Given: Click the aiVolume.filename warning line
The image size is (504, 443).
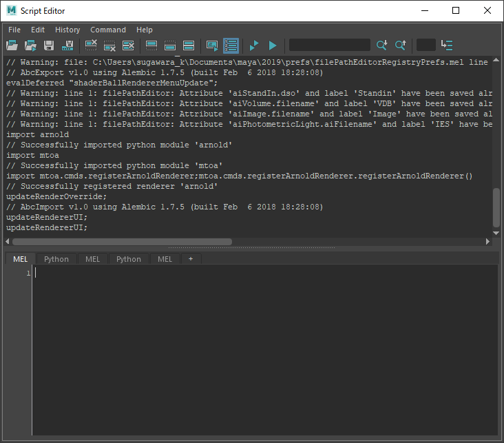Looking at the screenshot, I should 249,103.
